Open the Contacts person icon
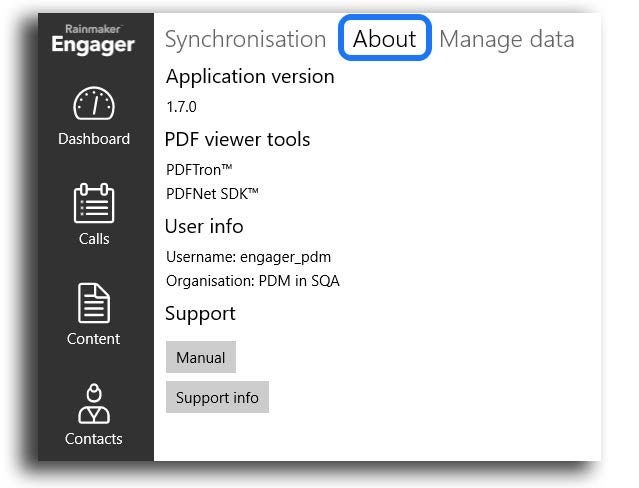 (x=94, y=404)
